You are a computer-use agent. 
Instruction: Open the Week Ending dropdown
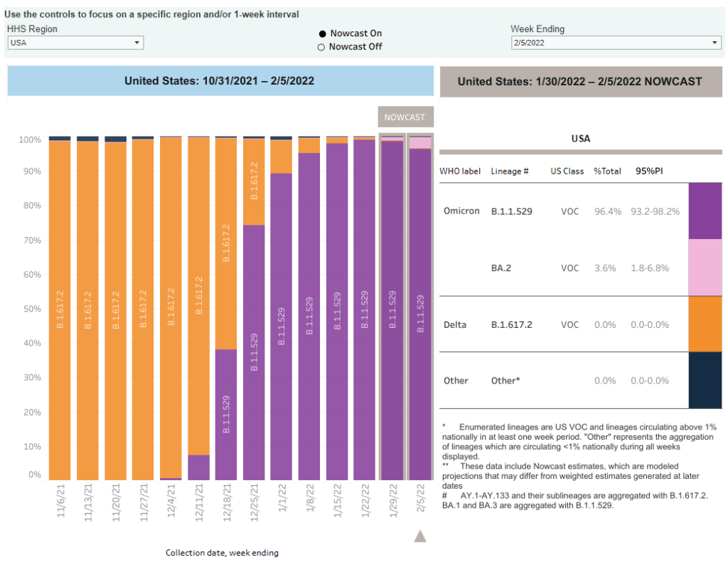click(x=616, y=43)
